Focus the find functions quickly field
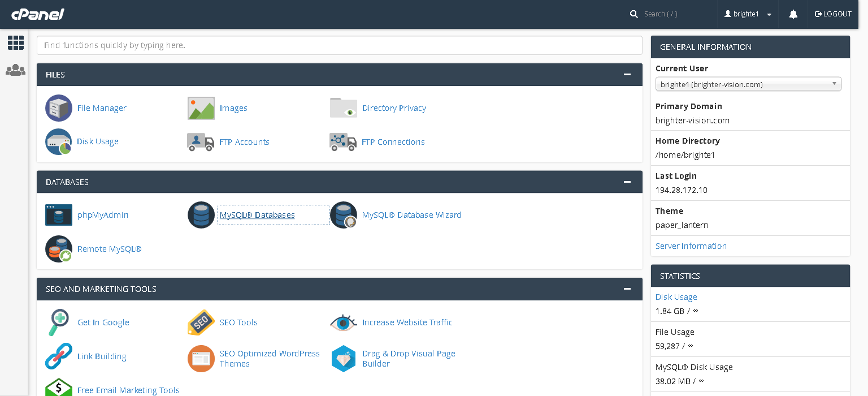This screenshot has height=396, width=868. coord(340,45)
